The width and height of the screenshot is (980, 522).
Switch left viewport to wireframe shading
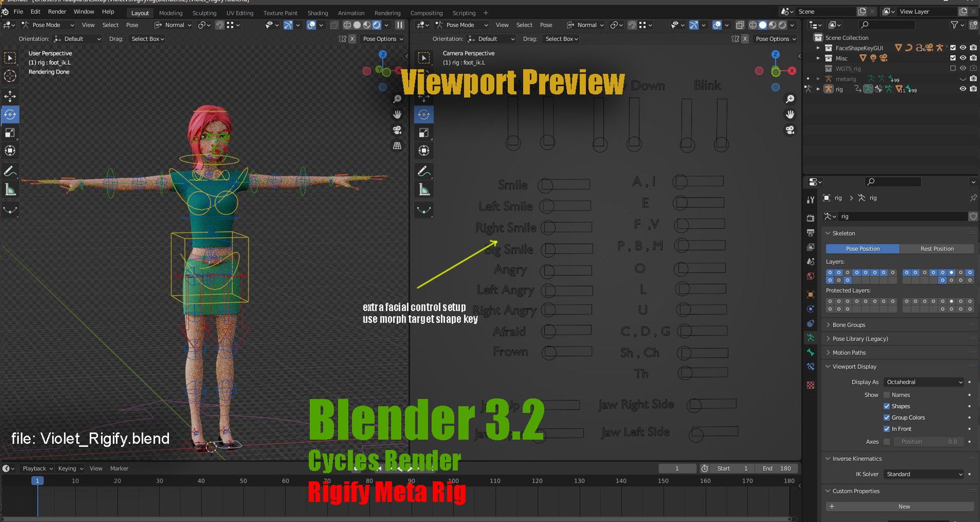[347, 25]
